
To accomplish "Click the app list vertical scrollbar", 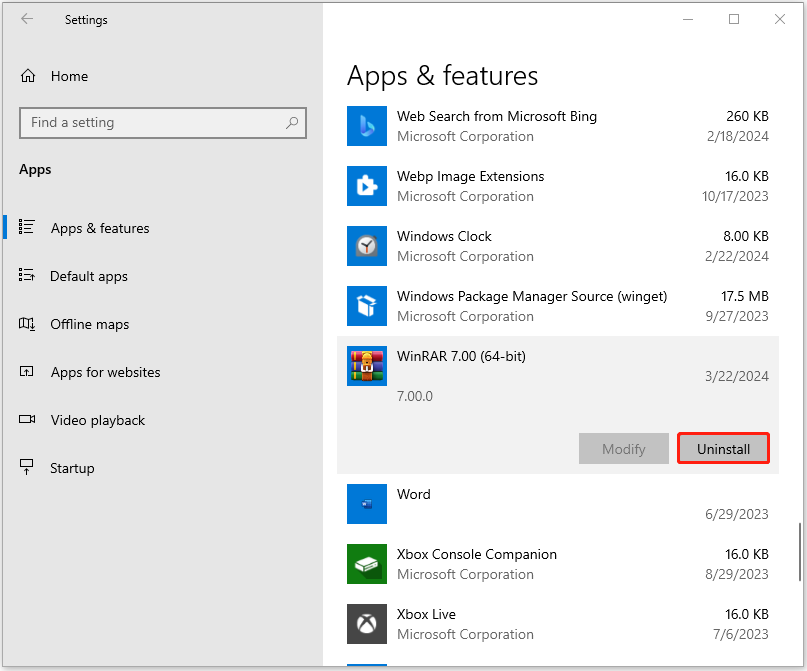I will click(799, 552).
